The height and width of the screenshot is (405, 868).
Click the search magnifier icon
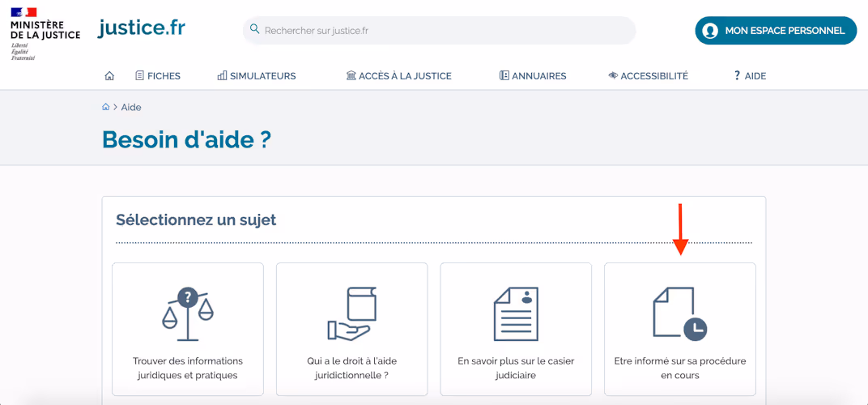(x=254, y=29)
